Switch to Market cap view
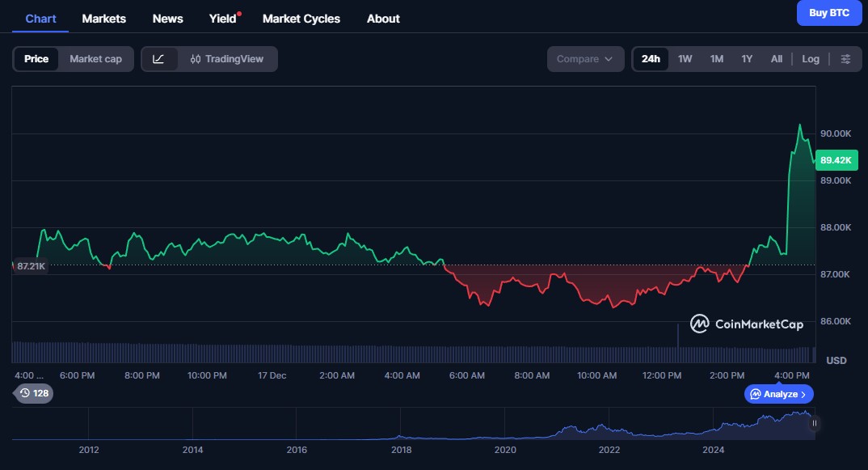Image resolution: width=868 pixels, height=470 pixels. [96, 58]
